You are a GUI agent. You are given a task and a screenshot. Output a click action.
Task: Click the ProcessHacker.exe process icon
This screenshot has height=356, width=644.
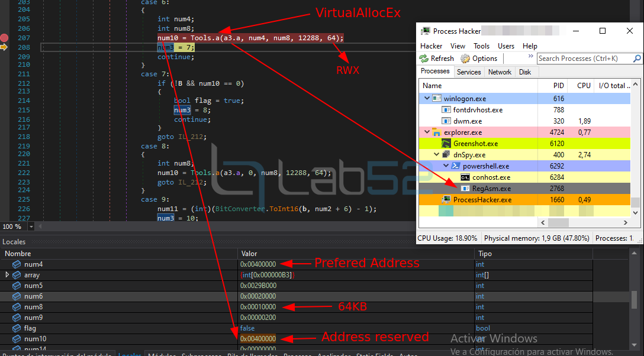tap(446, 200)
